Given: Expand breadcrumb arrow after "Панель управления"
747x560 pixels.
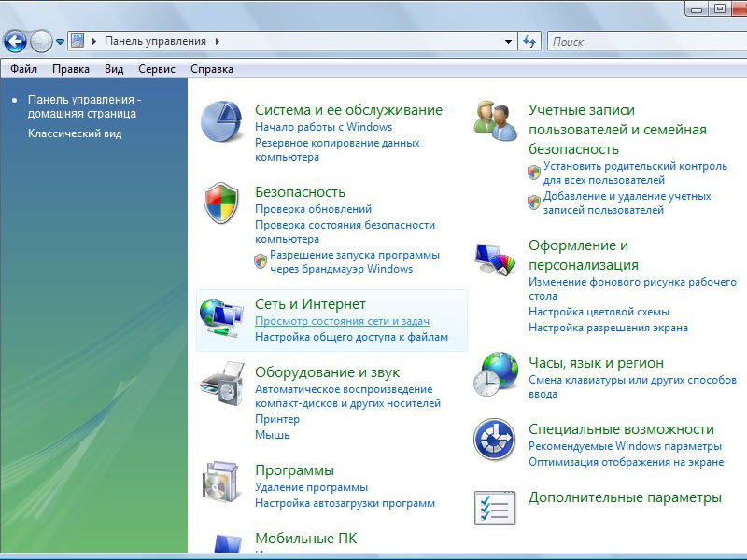Looking at the screenshot, I should point(217,41).
